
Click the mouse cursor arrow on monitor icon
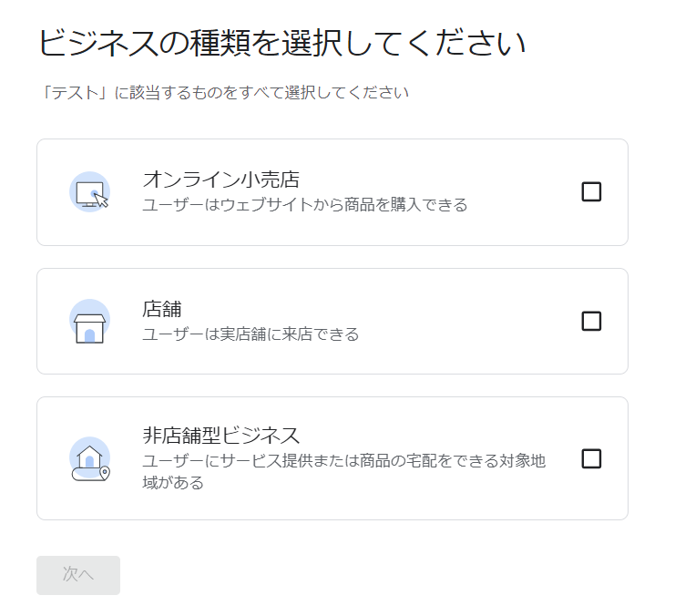point(101,200)
